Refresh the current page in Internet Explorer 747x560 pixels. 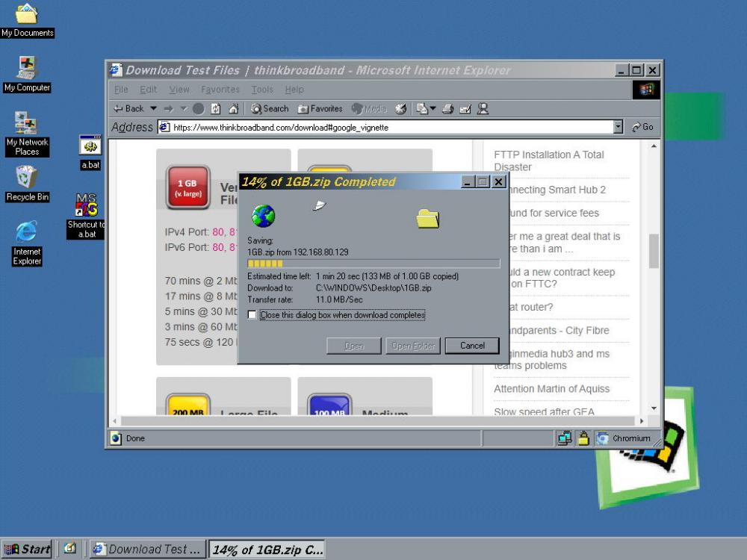(x=214, y=108)
